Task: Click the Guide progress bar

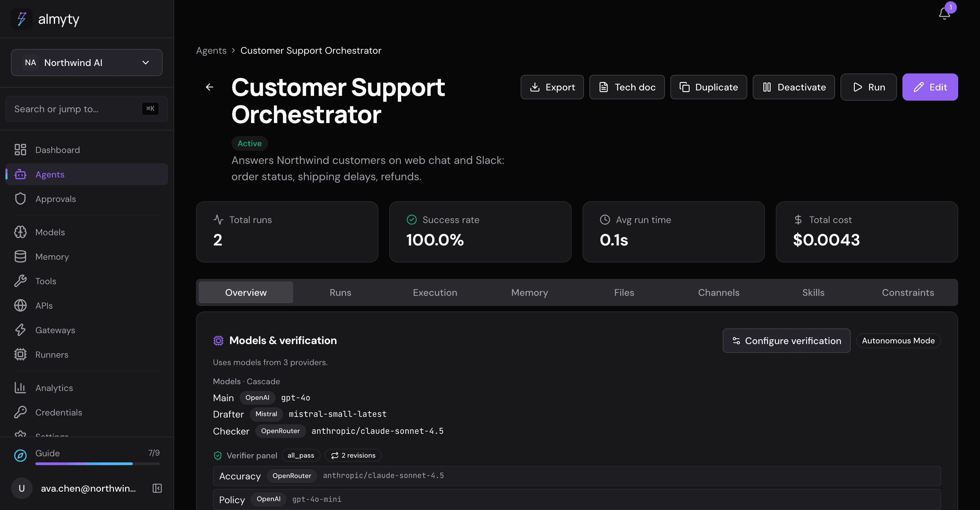Action: (x=97, y=464)
